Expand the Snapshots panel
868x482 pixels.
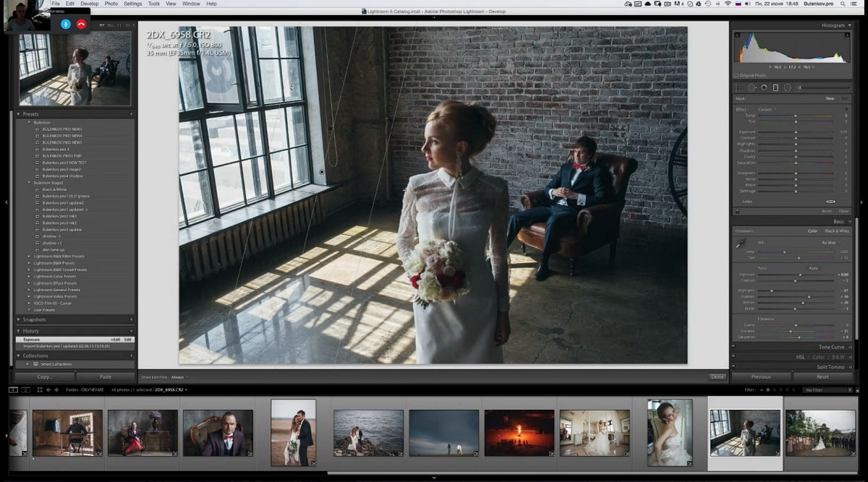click(x=18, y=319)
